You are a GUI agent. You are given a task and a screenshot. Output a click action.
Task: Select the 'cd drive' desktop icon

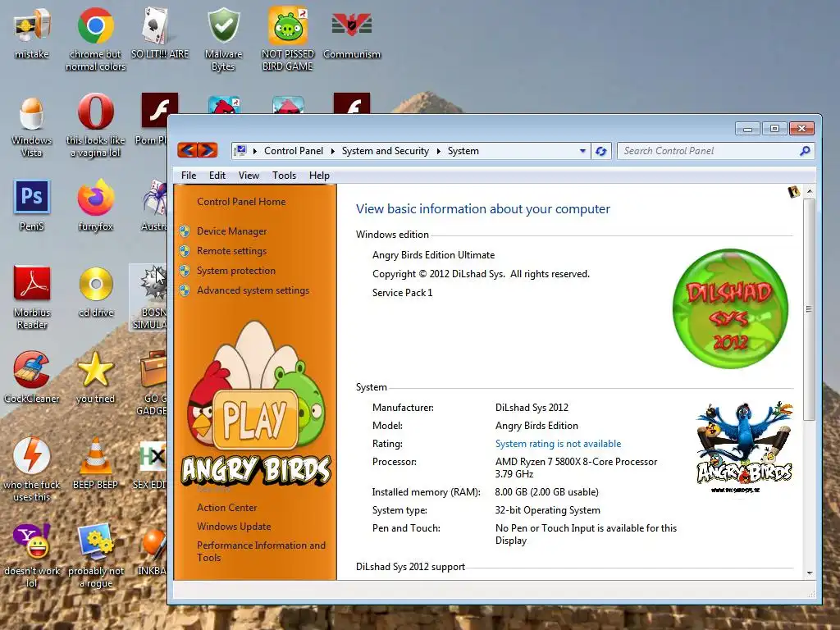coord(96,292)
